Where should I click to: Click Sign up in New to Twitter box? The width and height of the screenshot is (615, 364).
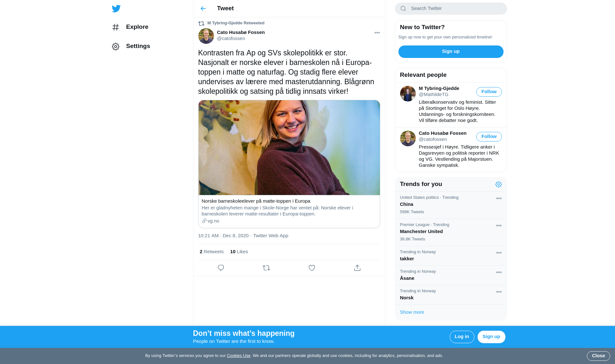pyautogui.click(x=451, y=52)
